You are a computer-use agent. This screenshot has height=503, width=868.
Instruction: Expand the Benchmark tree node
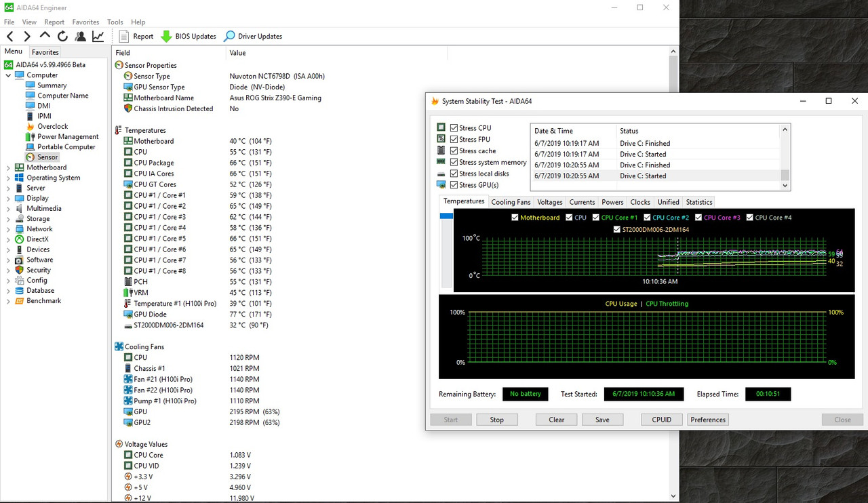(x=8, y=300)
